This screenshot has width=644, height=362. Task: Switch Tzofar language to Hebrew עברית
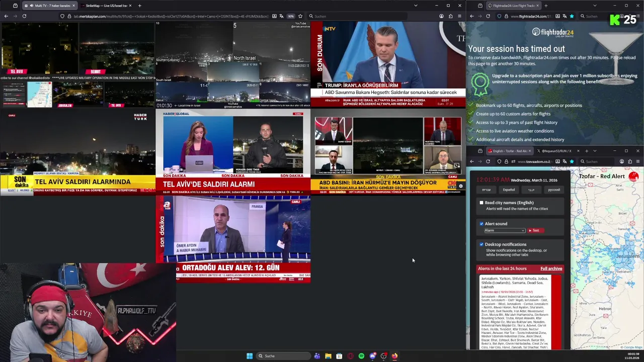[x=486, y=190]
